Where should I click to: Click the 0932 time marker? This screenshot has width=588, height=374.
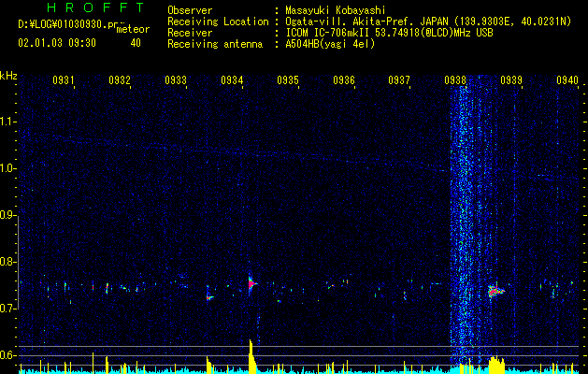point(120,79)
